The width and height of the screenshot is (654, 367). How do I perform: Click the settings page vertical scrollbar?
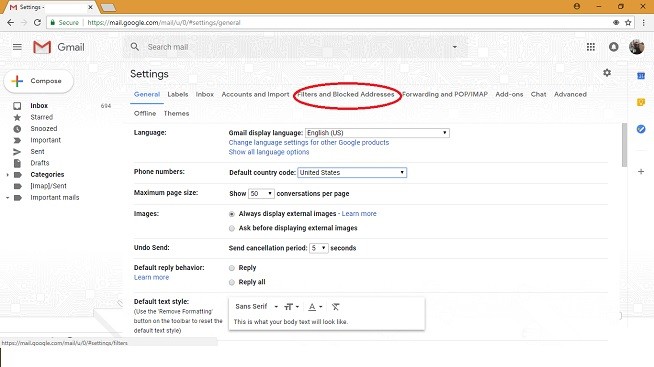coord(624,145)
